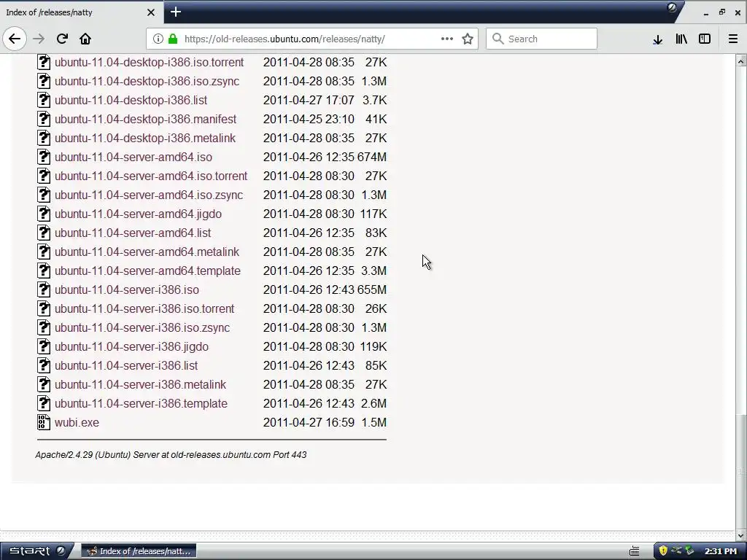
Task: Open ubuntu-11.04-server-amd64.list link
Action: 133,233
